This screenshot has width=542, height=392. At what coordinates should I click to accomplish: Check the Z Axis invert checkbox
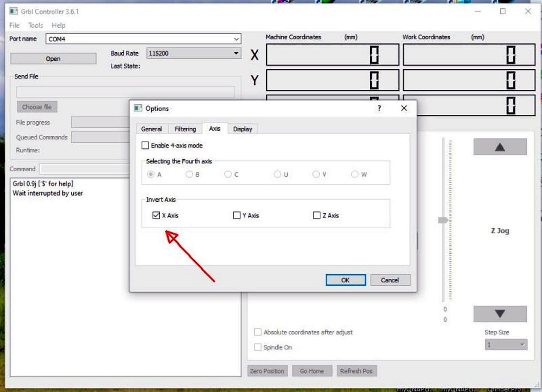316,215
